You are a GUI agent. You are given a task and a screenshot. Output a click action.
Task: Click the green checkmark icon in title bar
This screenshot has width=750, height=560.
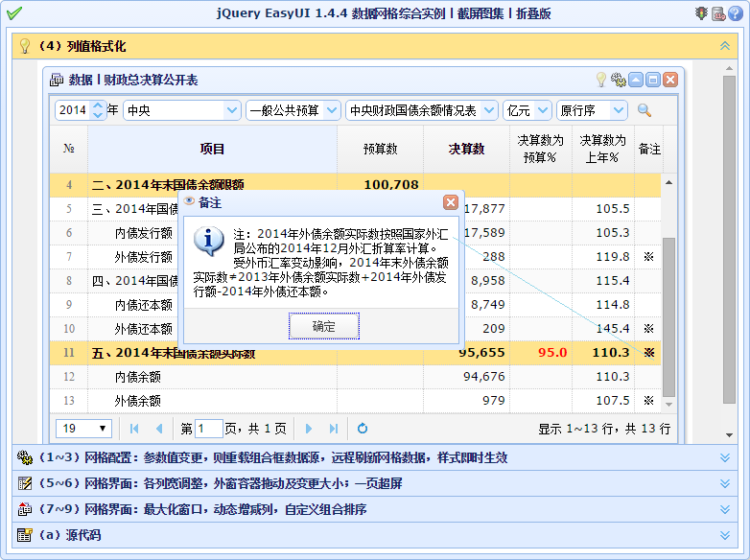click(13, 12)
